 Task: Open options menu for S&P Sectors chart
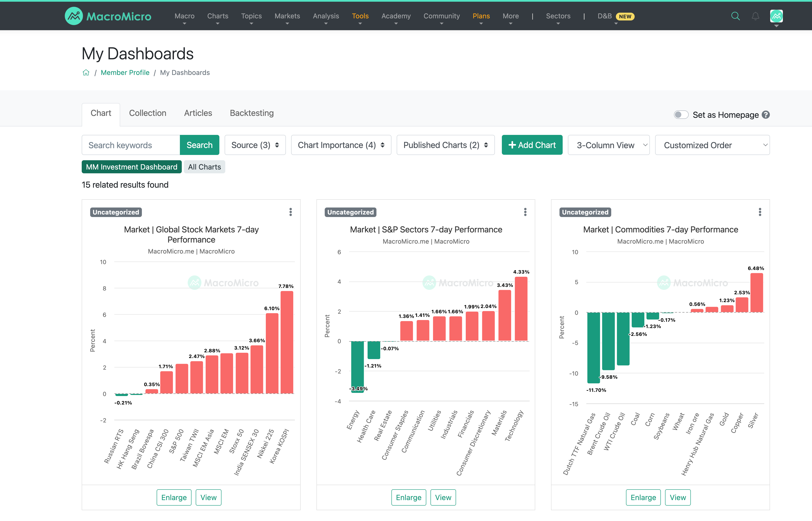(x=525, y=212)
